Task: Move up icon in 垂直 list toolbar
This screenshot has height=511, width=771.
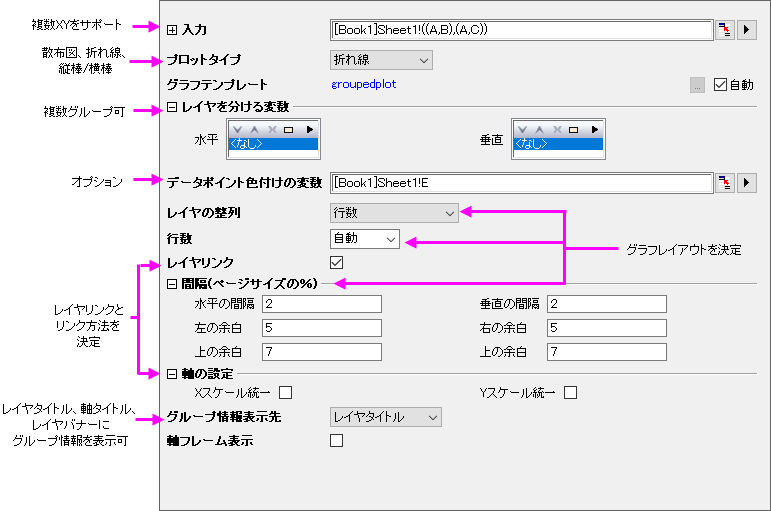Action: click(x=540, y=130)
